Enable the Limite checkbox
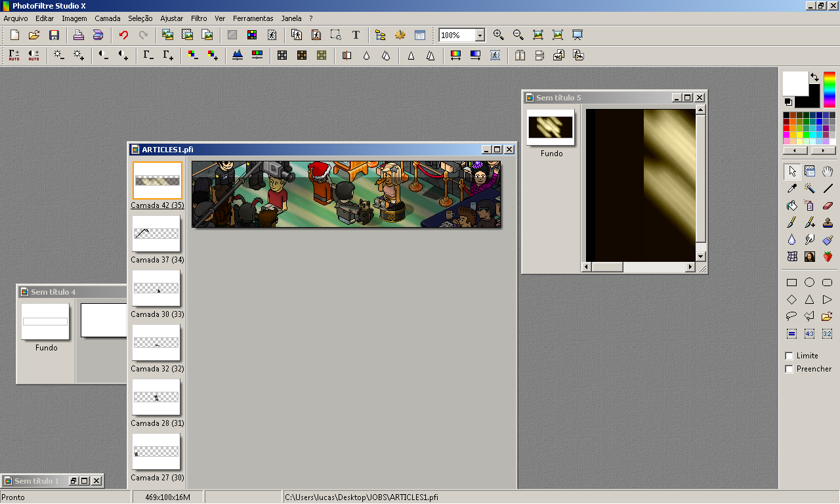The image size is (840, 504). click(789, 355)
